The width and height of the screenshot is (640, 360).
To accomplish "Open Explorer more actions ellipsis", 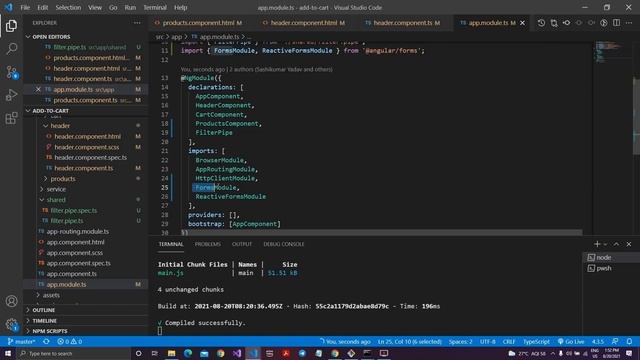I will tap(137, 23).
